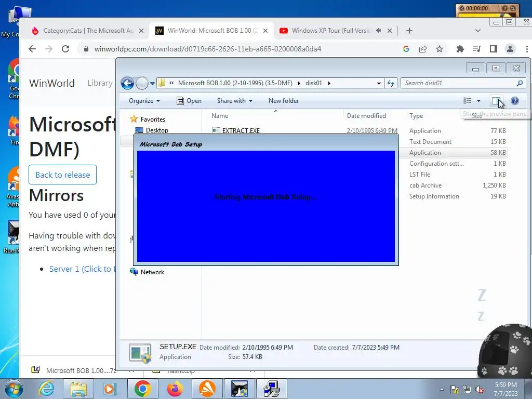Screen dimensions: 532x399
Task: Open Avast Antivirus taskbar icon
Action: (x=207, y=389)
